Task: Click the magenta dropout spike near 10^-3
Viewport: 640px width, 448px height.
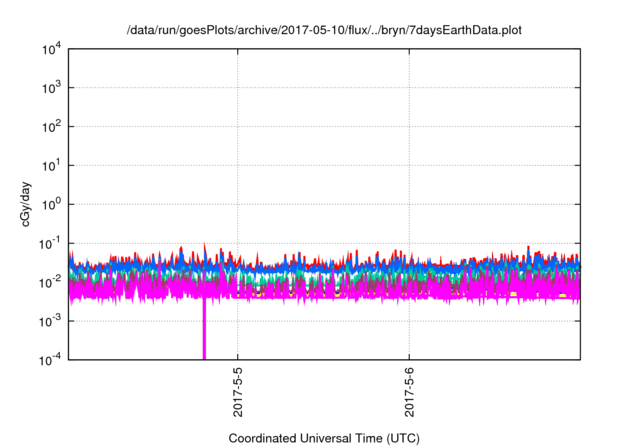Action: click(x=204, y=328)
